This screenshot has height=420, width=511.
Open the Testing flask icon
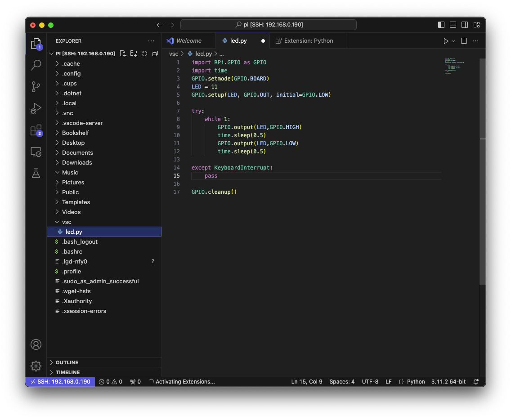pos(36,173)
